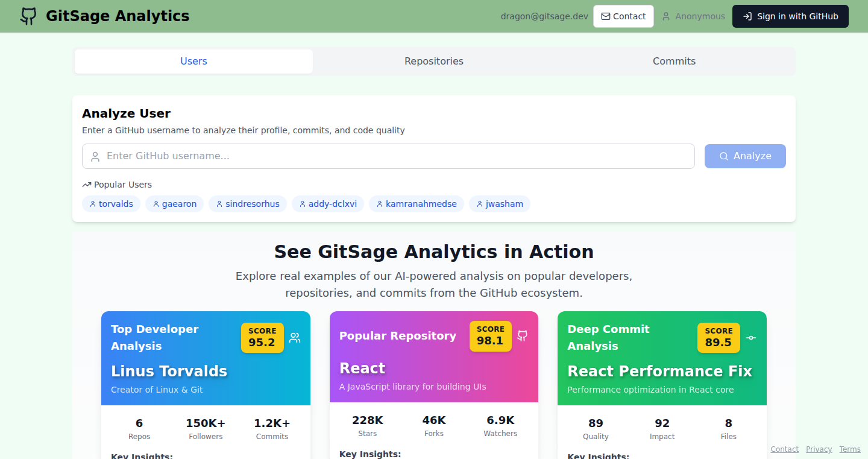Image resolution: width=868 pixels, height=459 pixels.
Task: Go to the Commits tab
Action: pyautogui.click(x=674, y=62)
